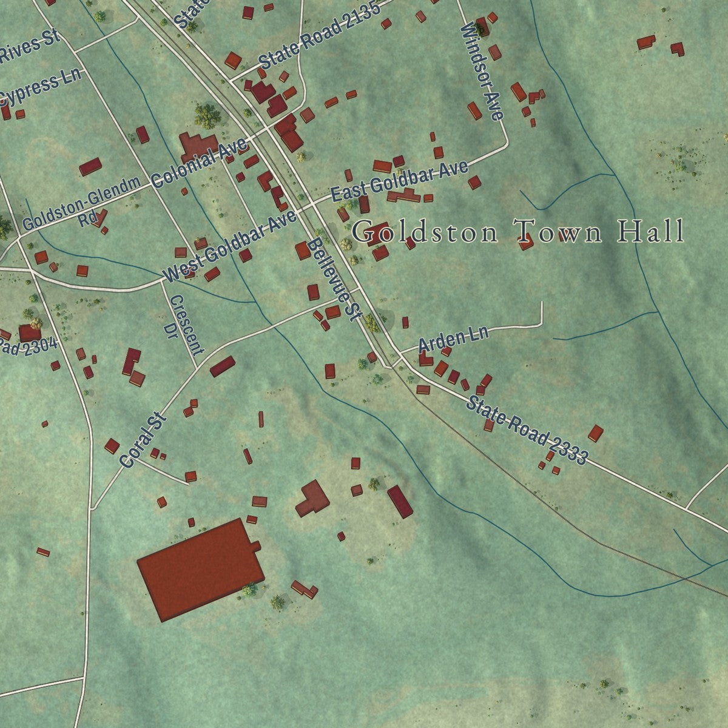Viewport: 728px width, 728px height.
Task: Click the Goldston Town Hall label
Action: [519, 232]
